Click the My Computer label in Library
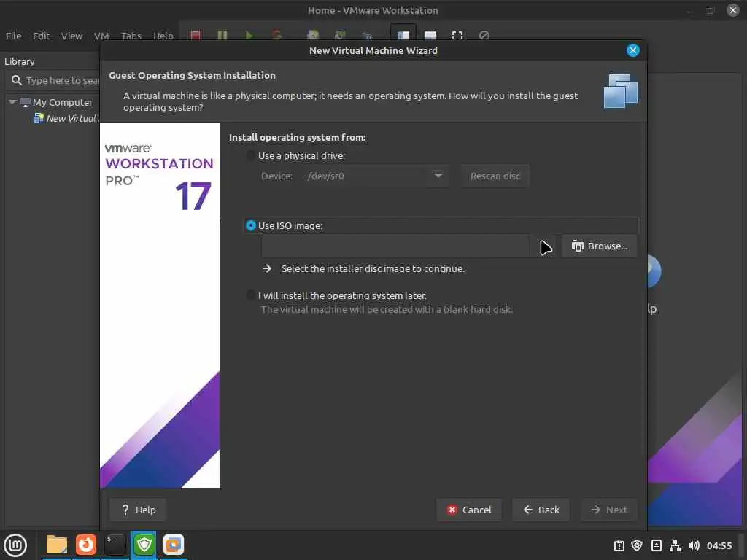Viewport: 747px width, 560px height. point(63,102)
